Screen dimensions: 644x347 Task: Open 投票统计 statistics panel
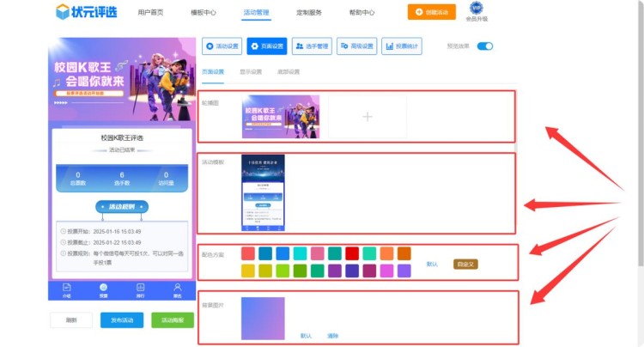pos(401,46)
